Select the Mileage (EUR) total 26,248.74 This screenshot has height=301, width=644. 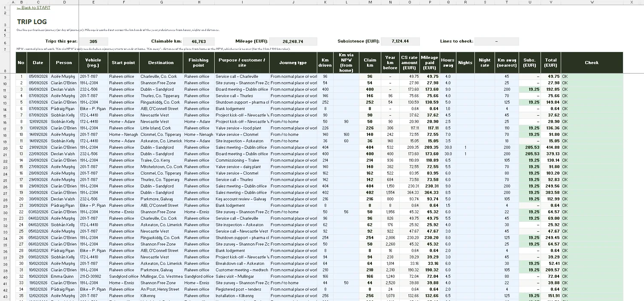(293, 41)
